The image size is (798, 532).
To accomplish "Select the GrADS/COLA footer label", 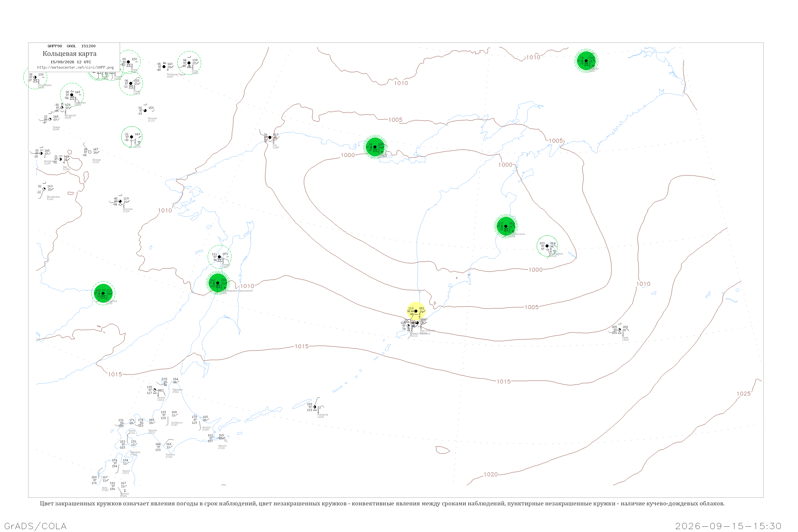I will [35, 526].
